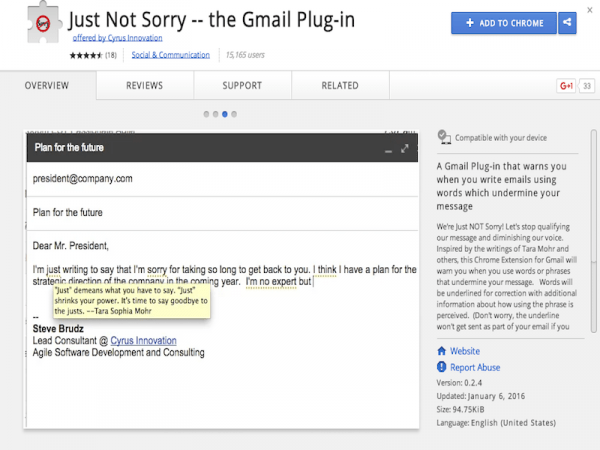Screen dimensions: 600x450
Task: Click the Just Not Sorry extension icon
Action: (x=40, y=26)
